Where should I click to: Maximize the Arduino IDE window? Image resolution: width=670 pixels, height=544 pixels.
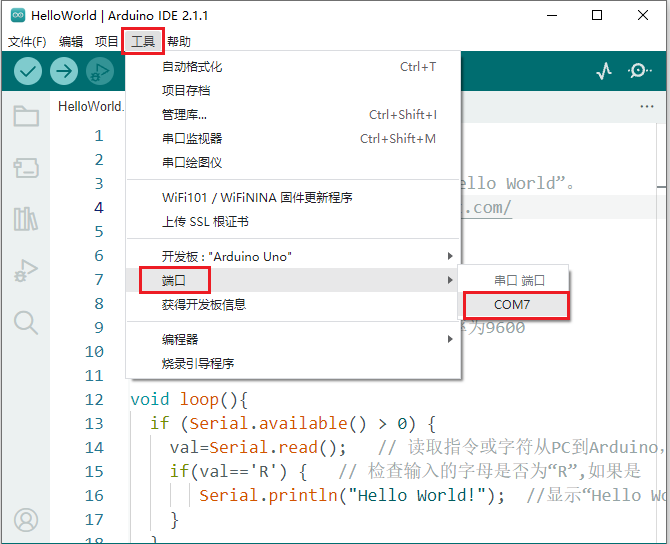click(x=597, y=15)
